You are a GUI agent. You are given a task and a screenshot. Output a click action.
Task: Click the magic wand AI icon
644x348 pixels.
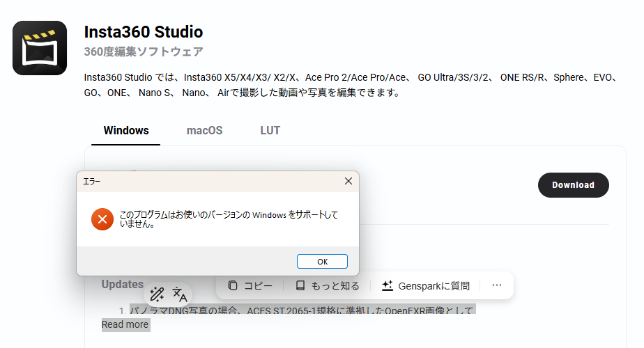point(157,294)
